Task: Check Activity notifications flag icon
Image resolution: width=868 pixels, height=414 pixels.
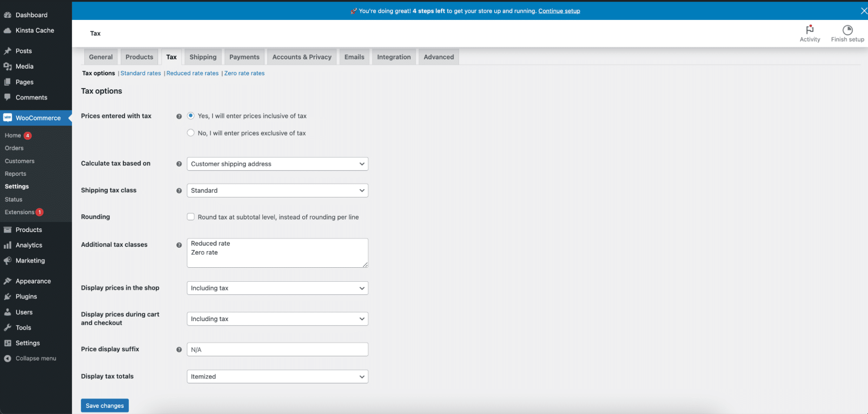Action: coord(809,29)
